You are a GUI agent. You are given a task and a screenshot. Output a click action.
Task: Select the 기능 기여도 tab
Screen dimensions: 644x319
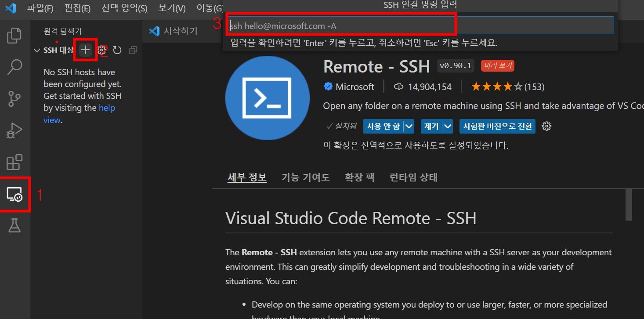coord(305,178)
